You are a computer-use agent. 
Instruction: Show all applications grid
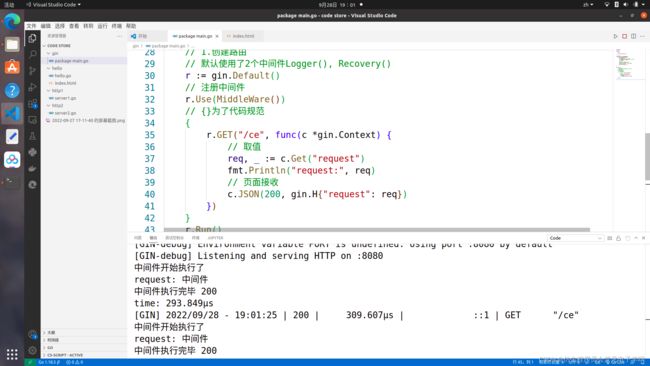[x=12, y=354]
